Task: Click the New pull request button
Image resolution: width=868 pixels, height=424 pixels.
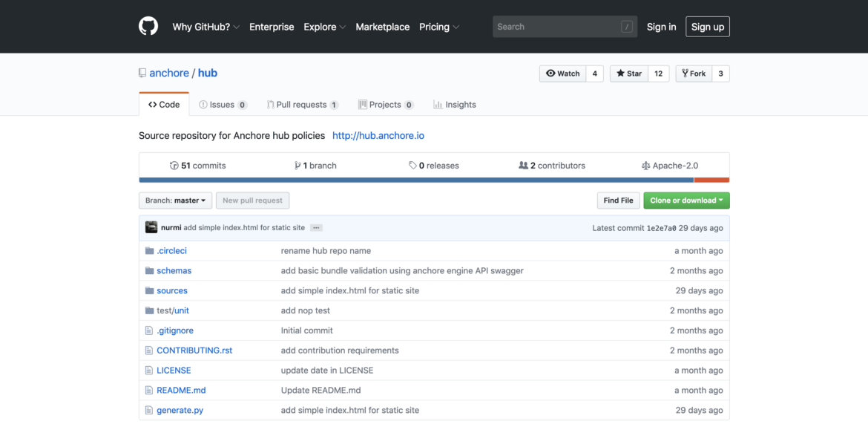Action: 252,200
